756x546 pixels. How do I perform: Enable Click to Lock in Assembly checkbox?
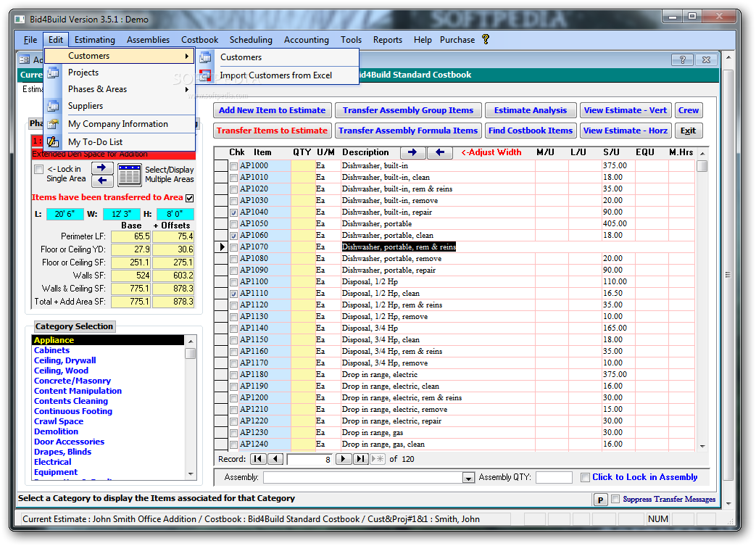(x=585, y=478)
